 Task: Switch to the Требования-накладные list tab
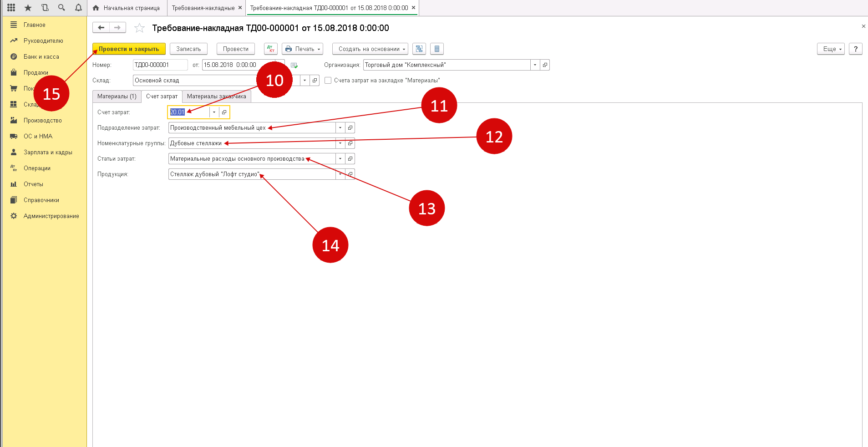203,8
